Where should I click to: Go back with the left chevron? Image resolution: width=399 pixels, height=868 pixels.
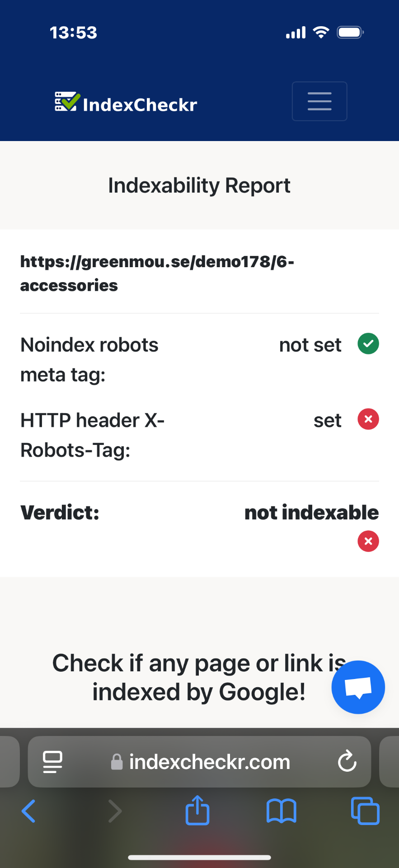coord(28,811)
